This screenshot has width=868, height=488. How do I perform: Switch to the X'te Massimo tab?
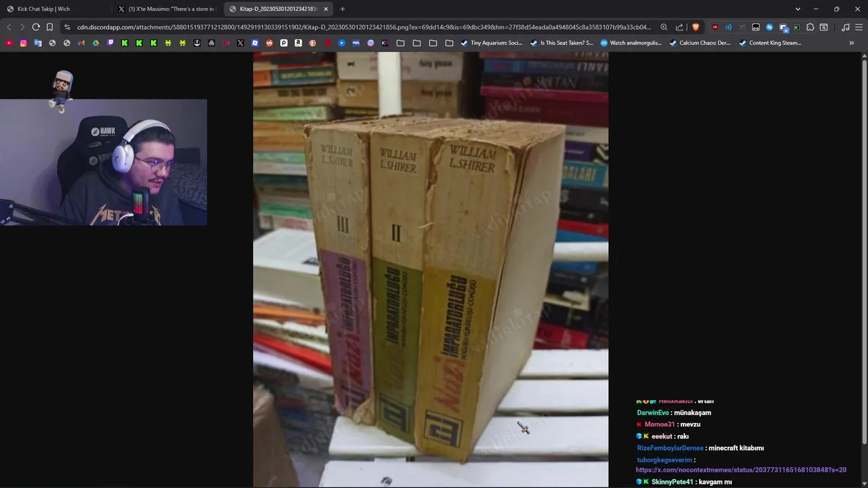pyautogui.click(x=167, y=9)
